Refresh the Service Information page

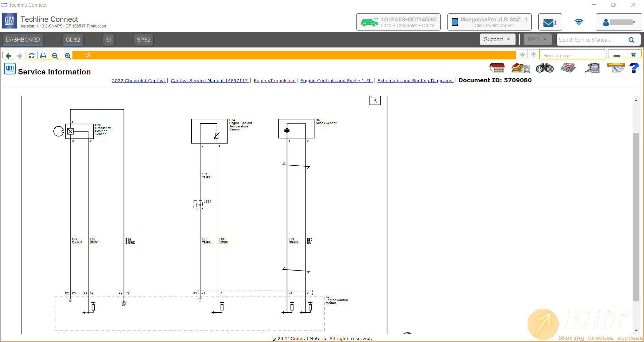pos(32,56)
